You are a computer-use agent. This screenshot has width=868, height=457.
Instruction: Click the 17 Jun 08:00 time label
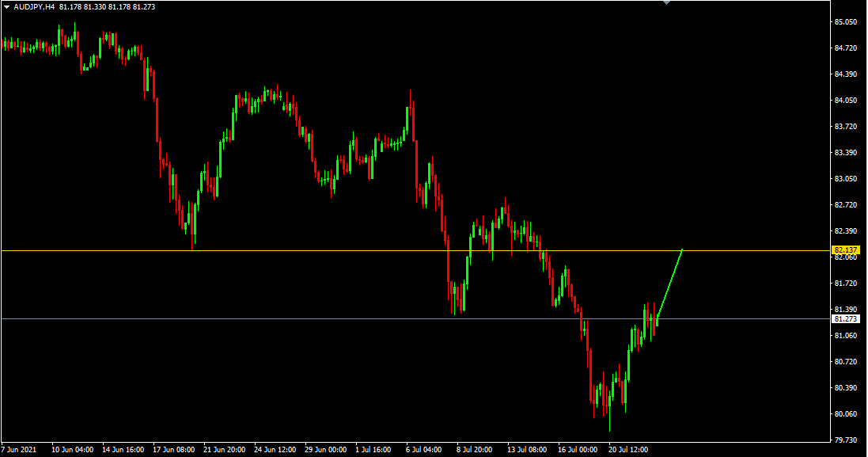(174, 450)
